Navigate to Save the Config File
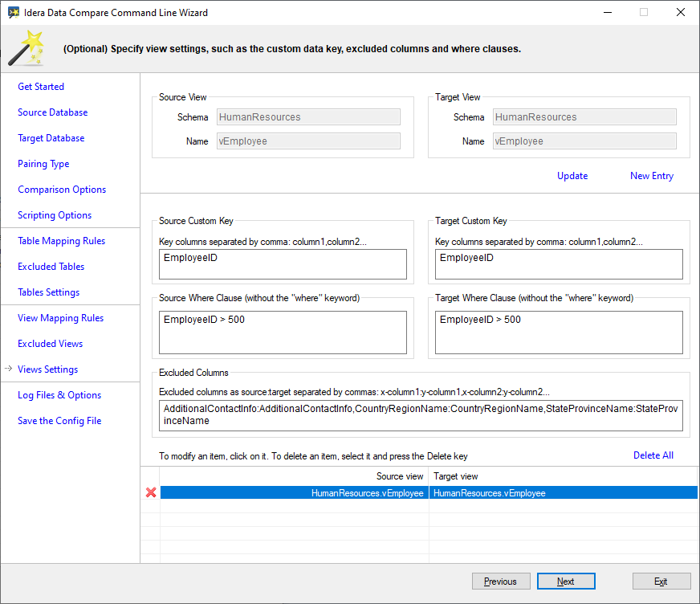Image resolution: width=700 pixels, height=604 pixels. pyautogui.click(x=59, y=421)
